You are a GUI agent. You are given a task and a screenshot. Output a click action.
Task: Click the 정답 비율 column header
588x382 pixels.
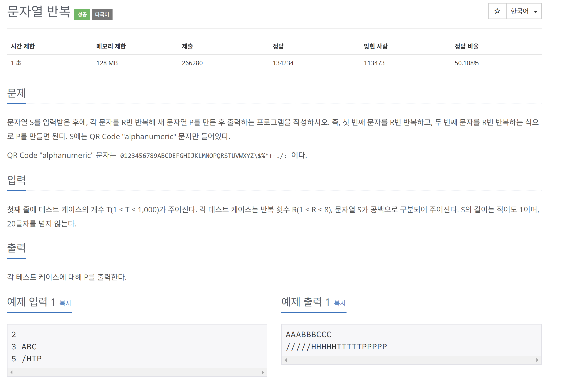click(x=466, y=46)
